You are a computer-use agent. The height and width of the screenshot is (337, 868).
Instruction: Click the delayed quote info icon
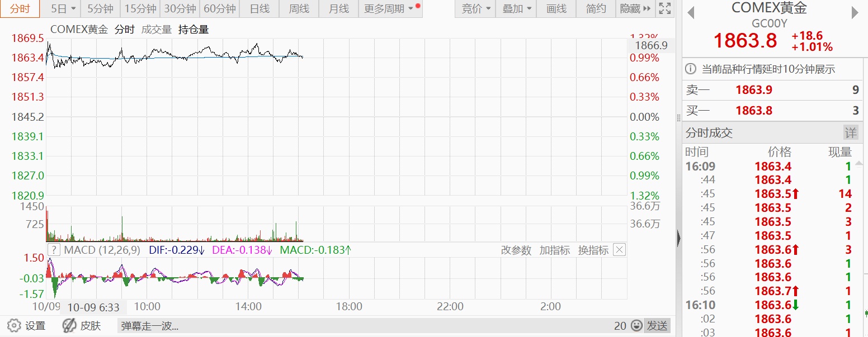pyautogui.click(x=691, y=69)
